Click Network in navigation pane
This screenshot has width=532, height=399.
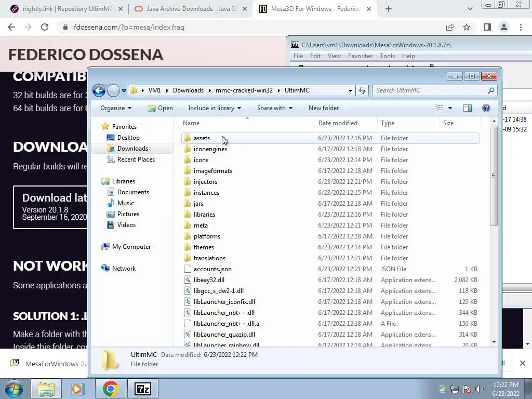click(124, 269)
